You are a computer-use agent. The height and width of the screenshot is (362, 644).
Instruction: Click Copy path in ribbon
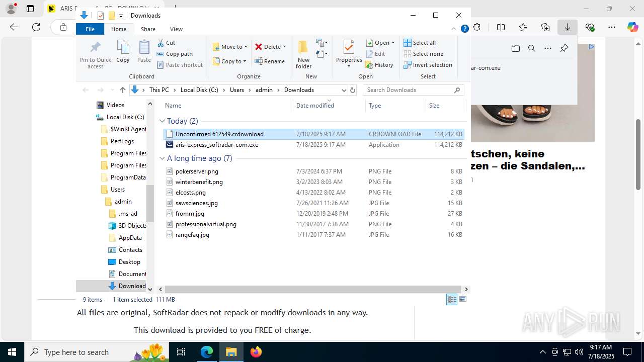click(175, 54)
